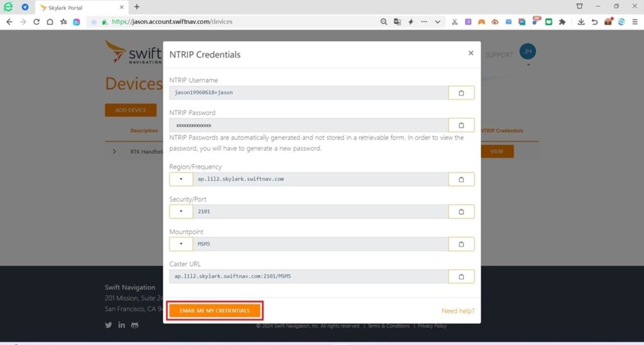Open a new browser tab
The height and width of the screenshot is (345, 644).
(x=136, y=7)
